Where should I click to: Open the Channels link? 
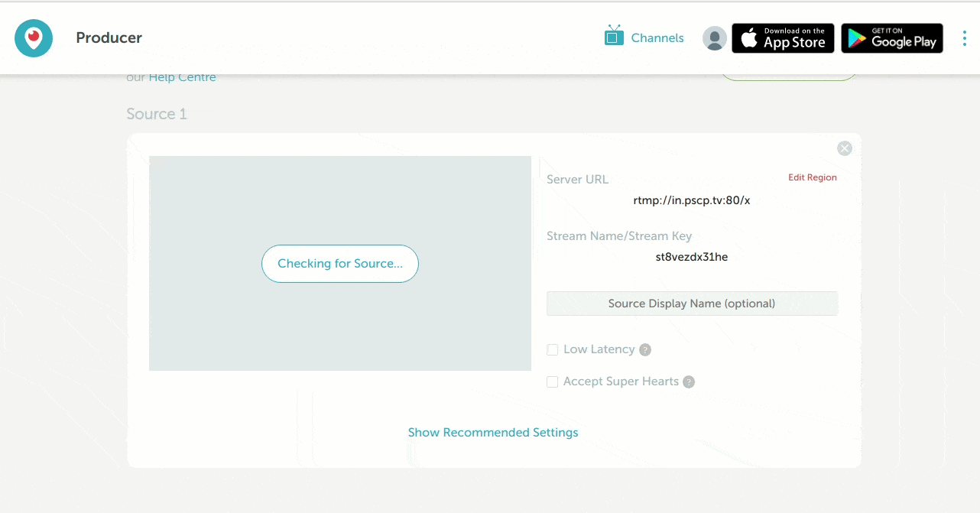pyautogui.click(x=657, y=37)
